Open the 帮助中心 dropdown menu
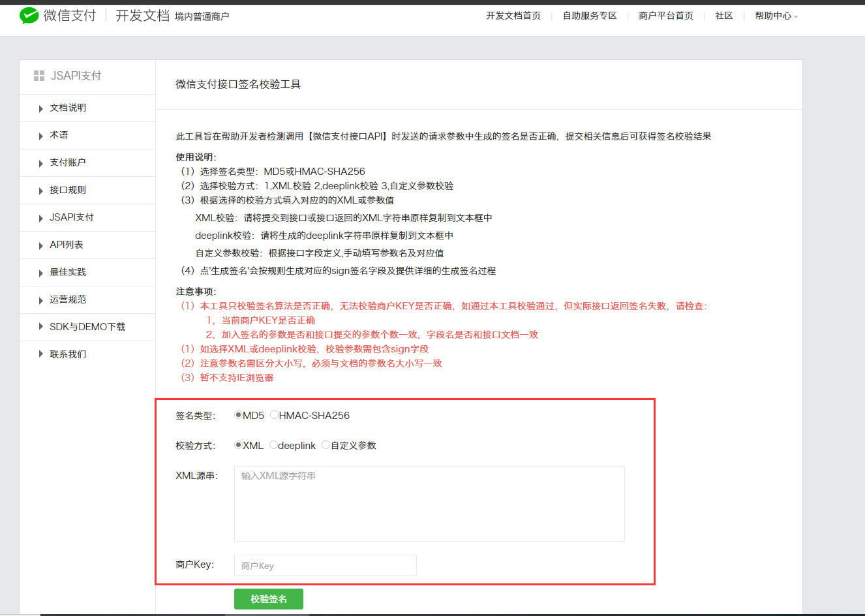 (776, 16)
